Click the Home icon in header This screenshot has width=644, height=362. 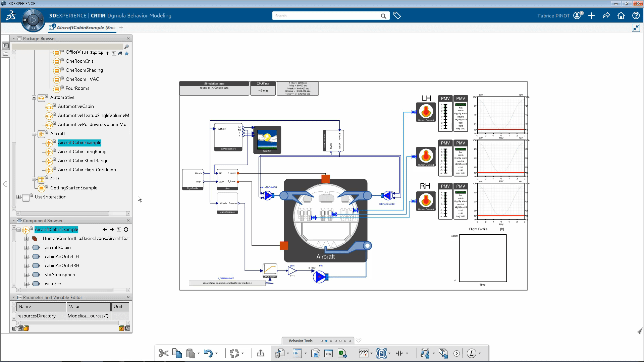[x=621, y=16]
